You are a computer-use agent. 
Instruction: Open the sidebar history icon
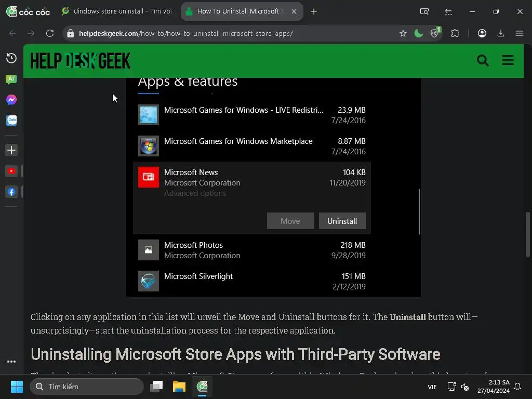click(x=11, y=58)
